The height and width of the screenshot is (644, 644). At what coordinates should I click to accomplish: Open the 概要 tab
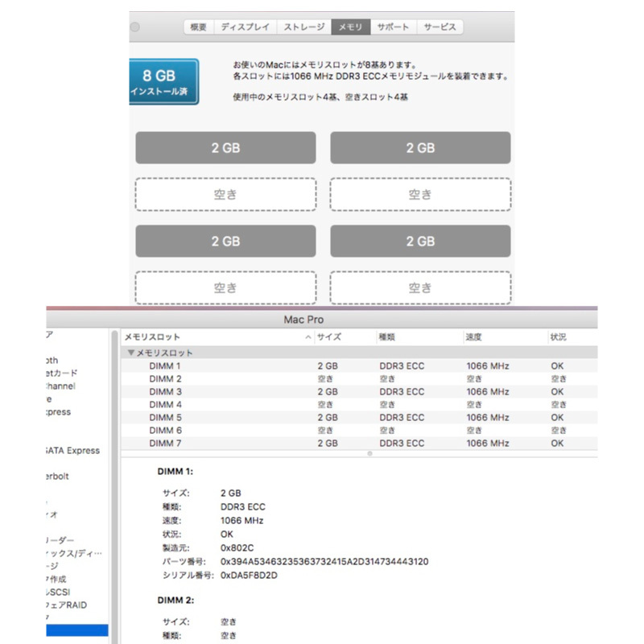pyautogui.click(x=198, y=27)
